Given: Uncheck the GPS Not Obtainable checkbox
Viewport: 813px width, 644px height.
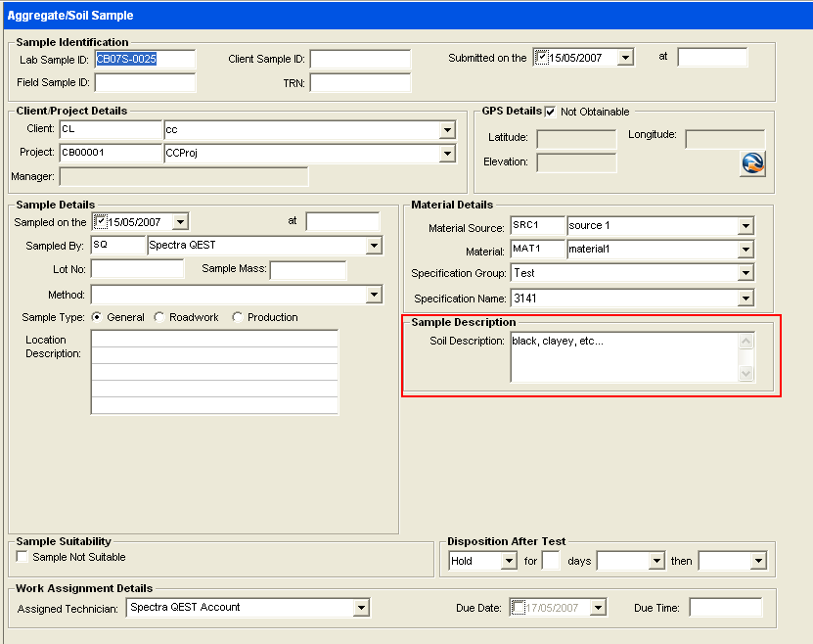Looking at the screenshot, I should pyautogui.click(x=550, y=112).
